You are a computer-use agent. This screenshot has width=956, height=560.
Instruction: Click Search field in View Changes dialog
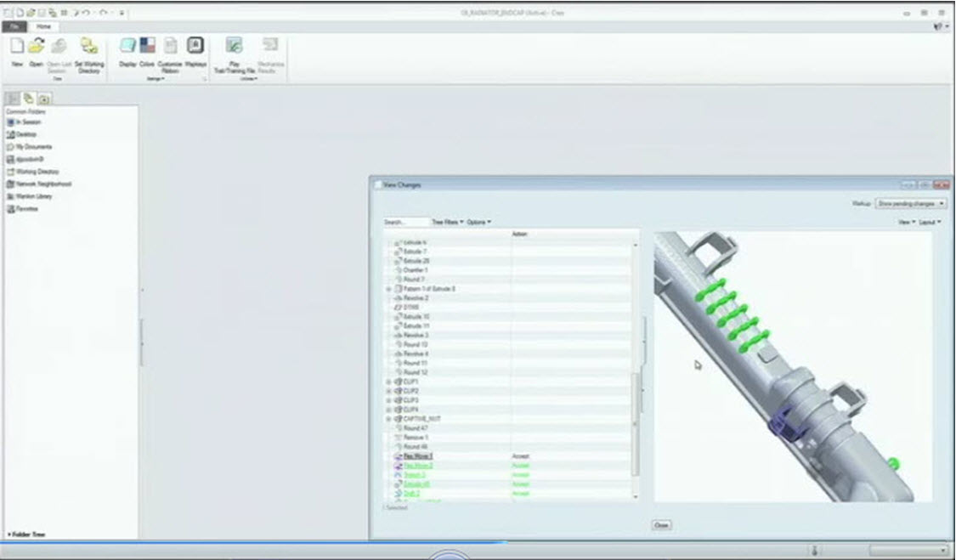click(x=405, y=222)
